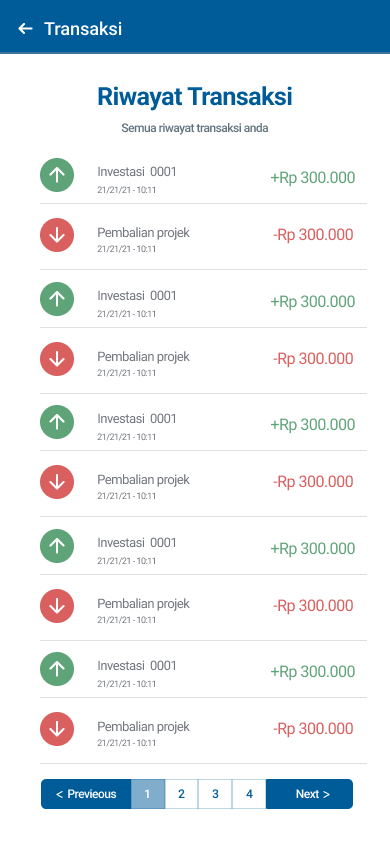390x844 pixels.
Task: Select the second red down-arrow icon
Action: [x=57, y=359]
